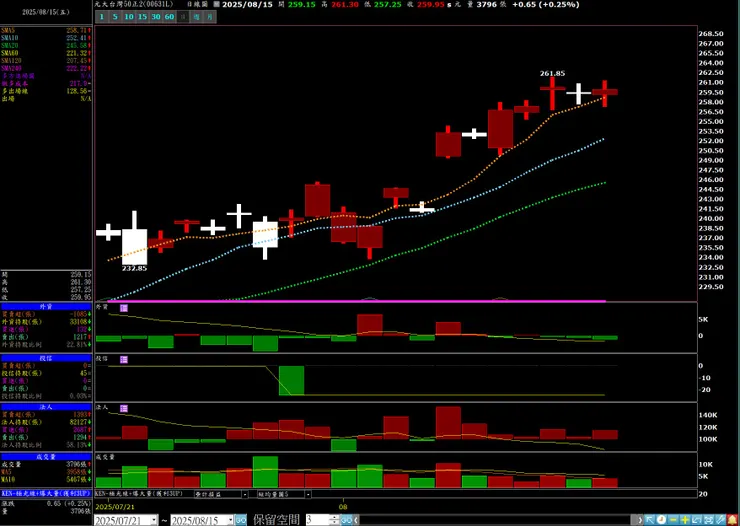Click the drawing pen icon in bottom toolbar
This screenshot has height=526, width=740.
click(721, 520)
